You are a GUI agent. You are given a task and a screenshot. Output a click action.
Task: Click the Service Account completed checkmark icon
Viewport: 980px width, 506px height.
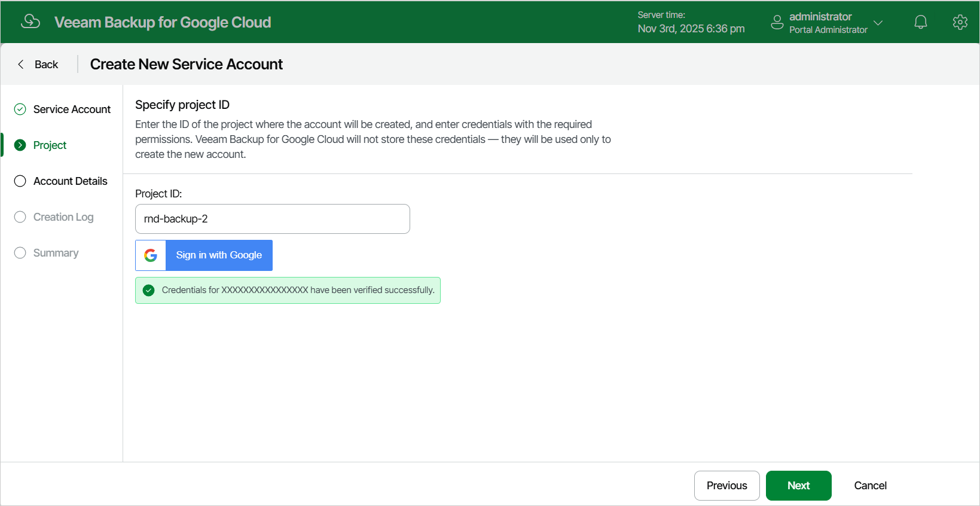(20, 109)
